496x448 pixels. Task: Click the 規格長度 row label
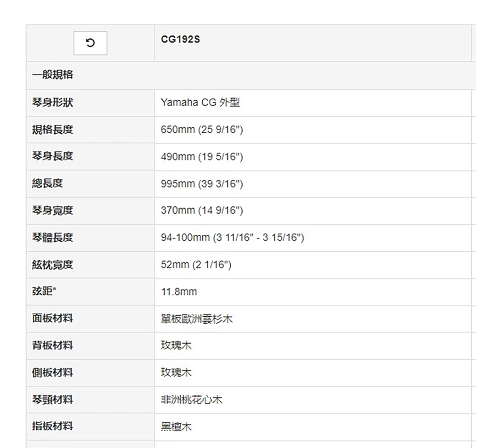coord(53,130)
